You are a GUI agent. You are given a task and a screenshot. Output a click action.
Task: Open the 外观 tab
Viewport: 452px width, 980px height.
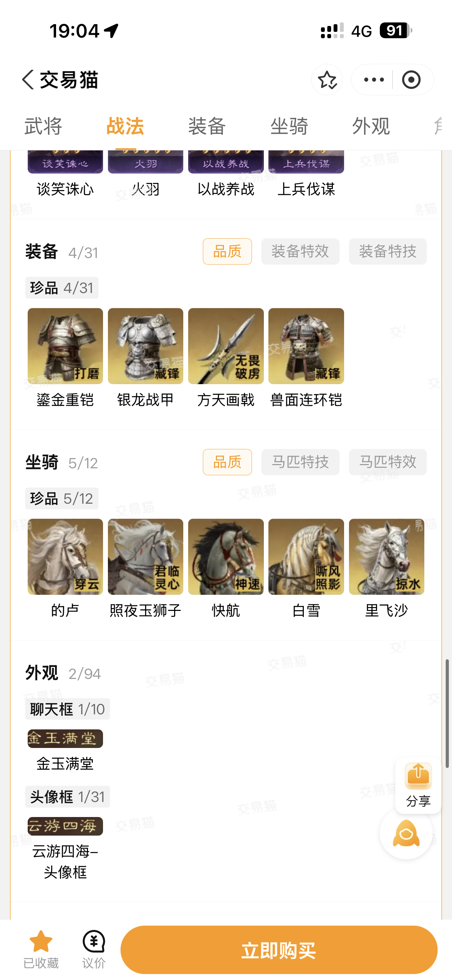(x=371, y=126)
